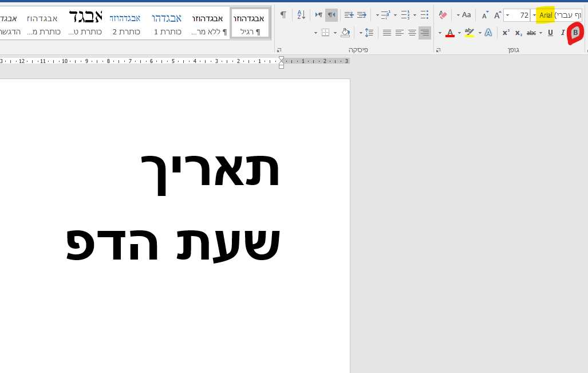Apply shading paint bucket icon
This screenshot has width=588, height=373.
345,33
